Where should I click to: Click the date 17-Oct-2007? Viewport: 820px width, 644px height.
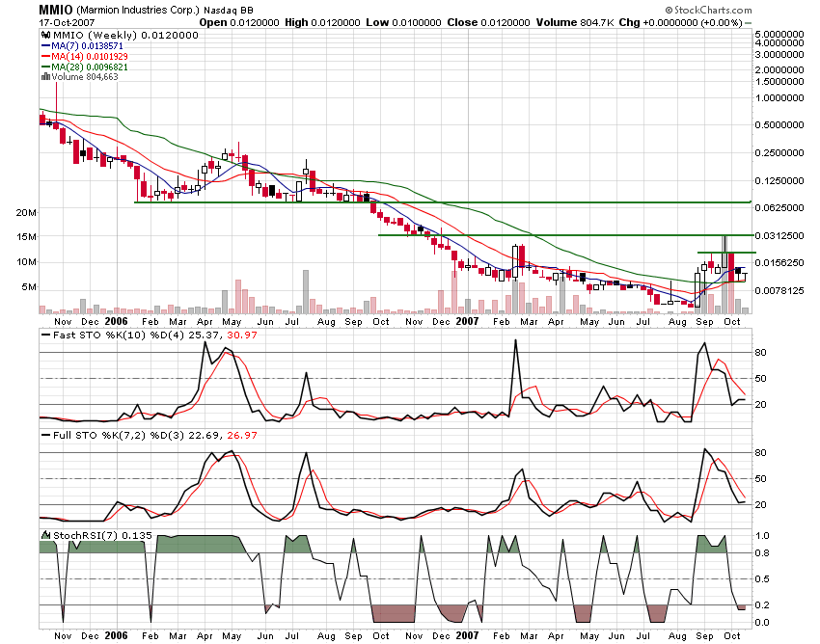click(67, 22)
